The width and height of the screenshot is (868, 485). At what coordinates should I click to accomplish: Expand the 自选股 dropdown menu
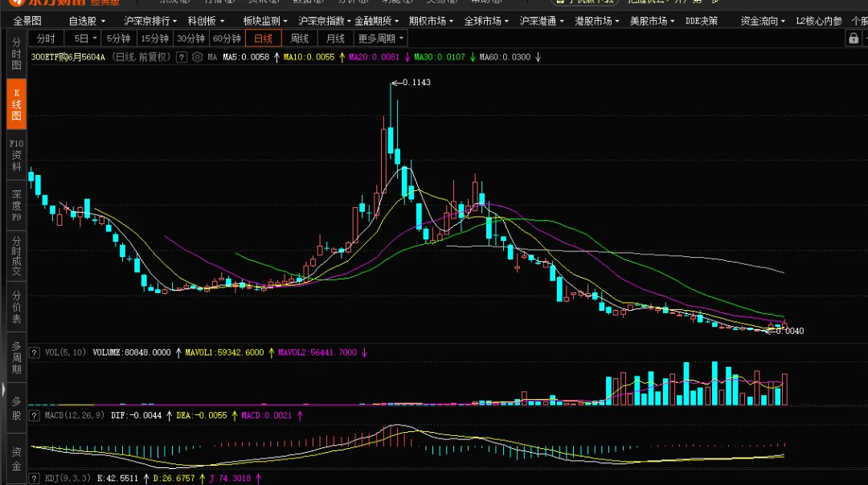(87, 21)
